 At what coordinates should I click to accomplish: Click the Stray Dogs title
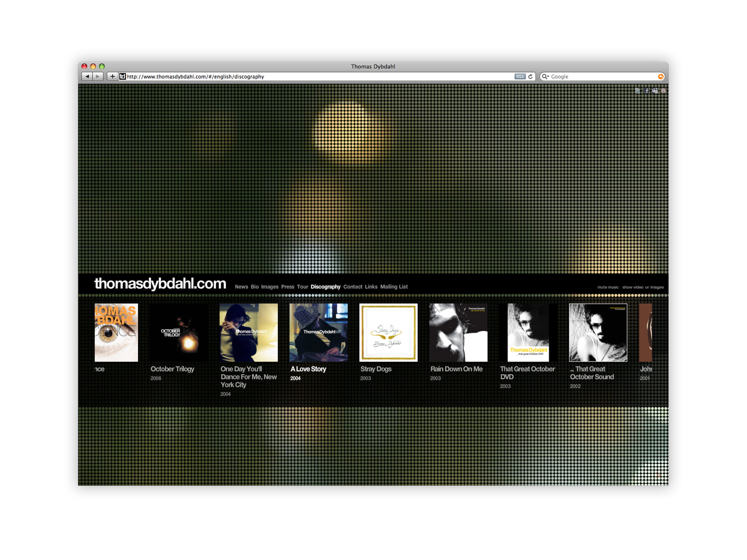(376, 369)
